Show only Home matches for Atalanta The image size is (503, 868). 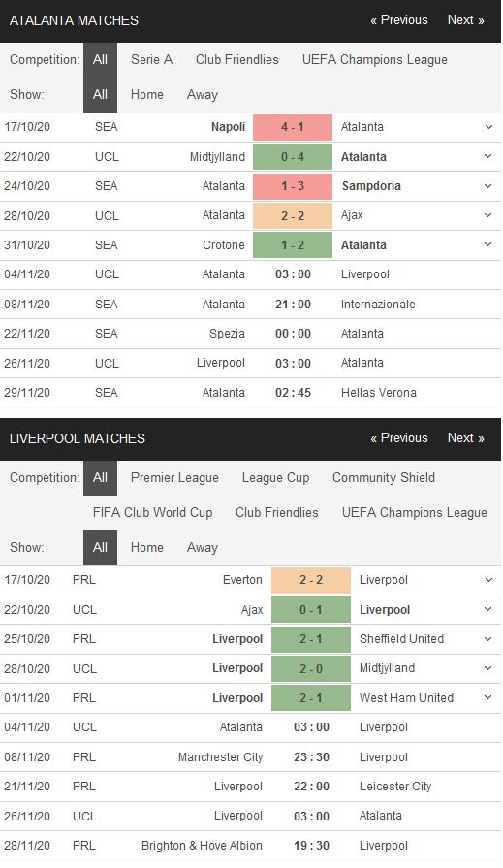tap(146, 95)
